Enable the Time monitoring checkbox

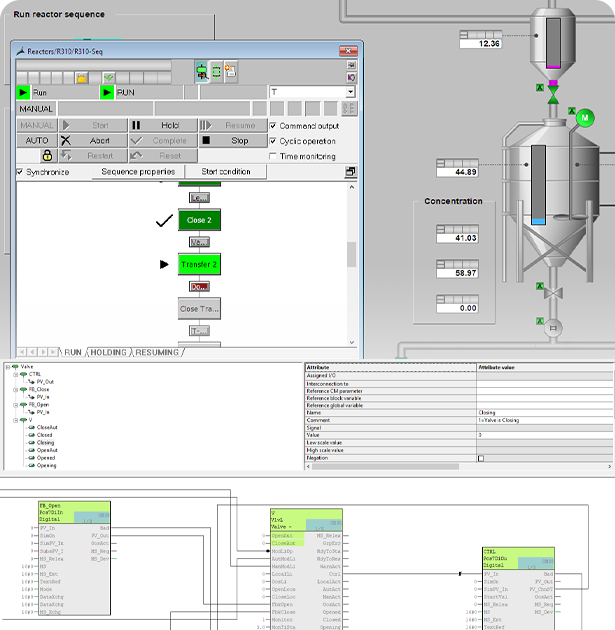coord(274,156)
